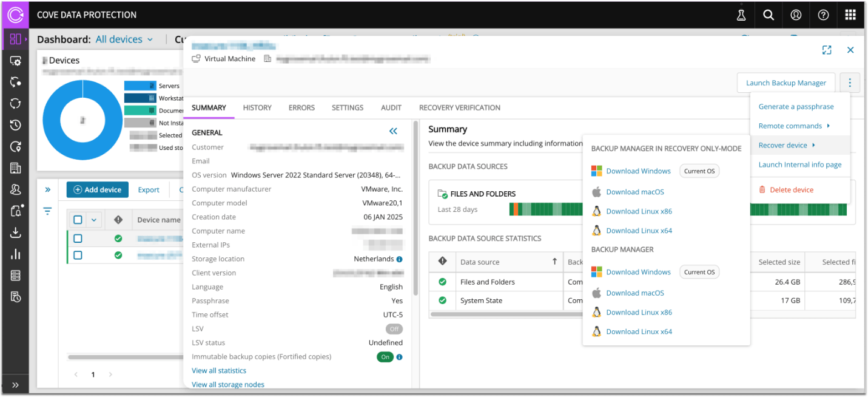Download Linux x86 recovery-only Backup Manager

(x=639, y=211)
